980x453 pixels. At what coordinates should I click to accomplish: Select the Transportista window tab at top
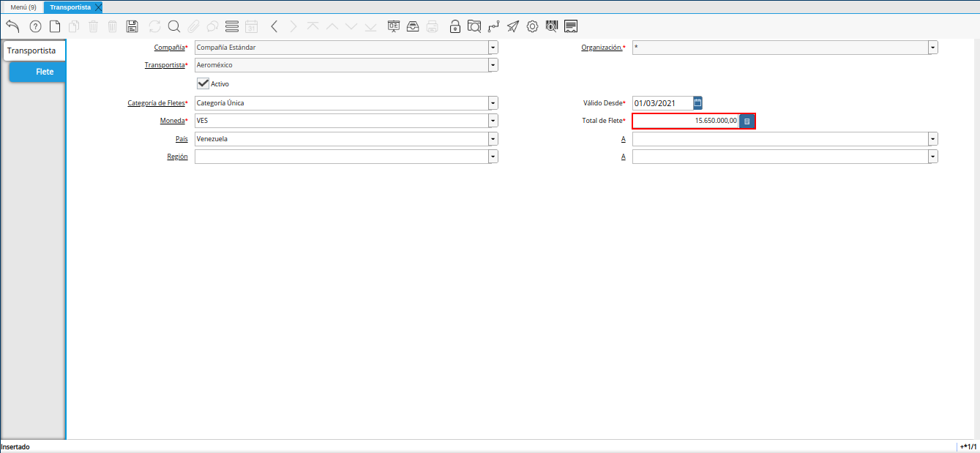tap(70, 7)
